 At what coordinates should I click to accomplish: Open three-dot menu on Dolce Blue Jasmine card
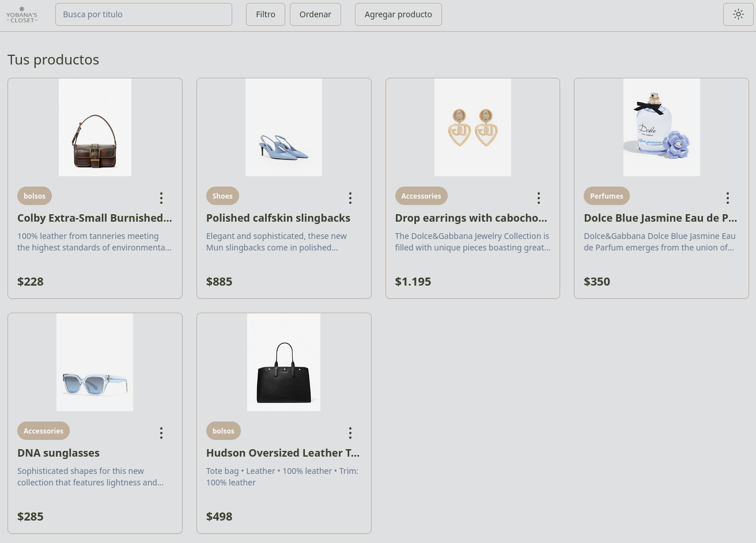(x=728, y=198)
